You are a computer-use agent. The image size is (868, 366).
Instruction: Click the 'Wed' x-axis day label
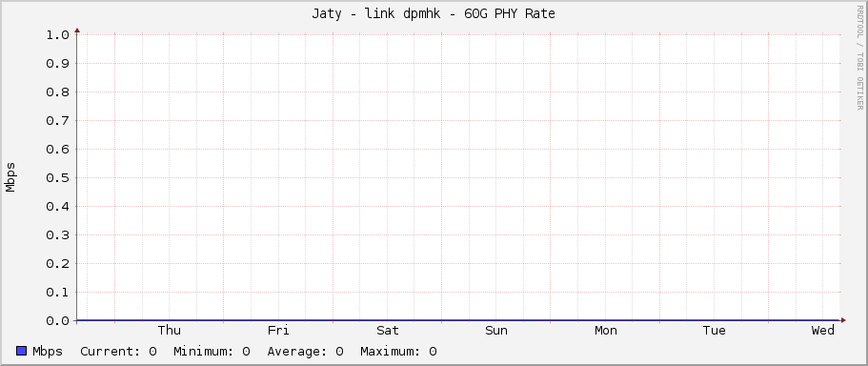tap(823, 331)
